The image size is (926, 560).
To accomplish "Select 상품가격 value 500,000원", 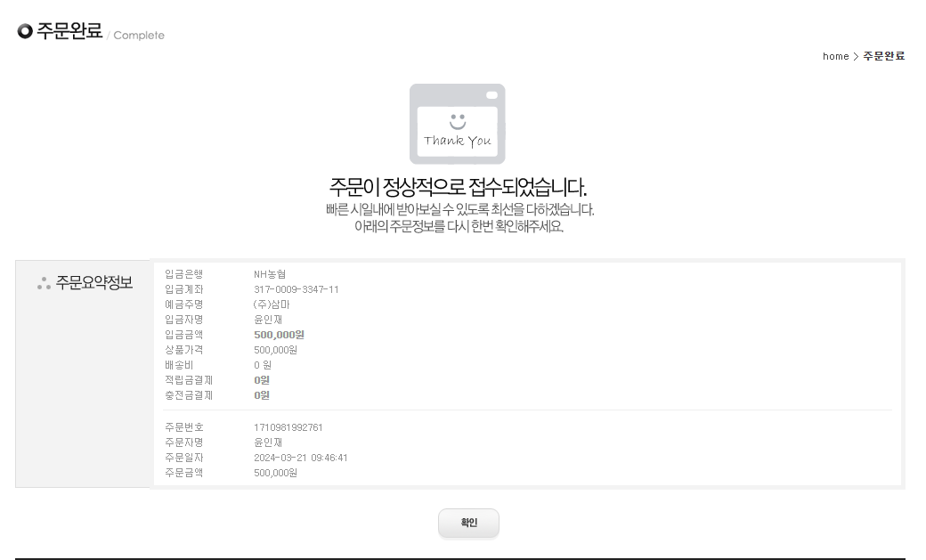I will pyautogui.click(x=275, y=350).
